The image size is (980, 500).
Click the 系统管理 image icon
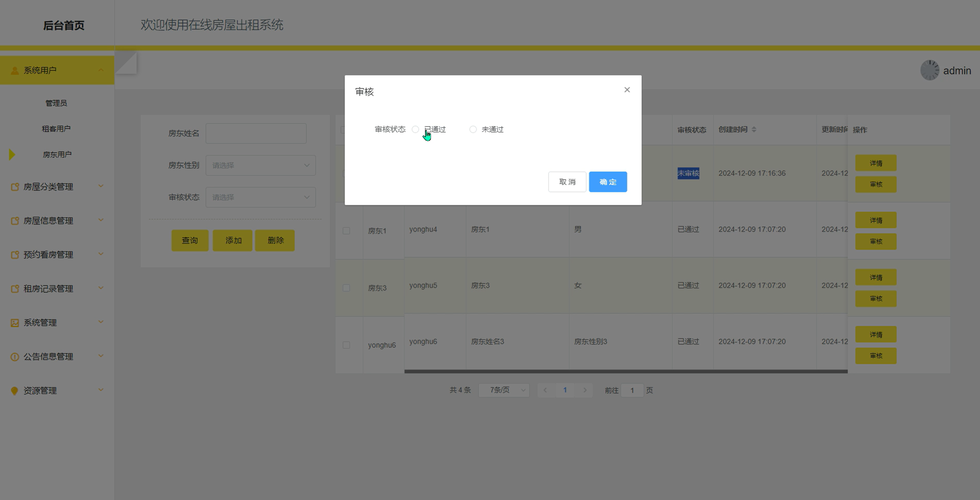click(x=15, y=323)
